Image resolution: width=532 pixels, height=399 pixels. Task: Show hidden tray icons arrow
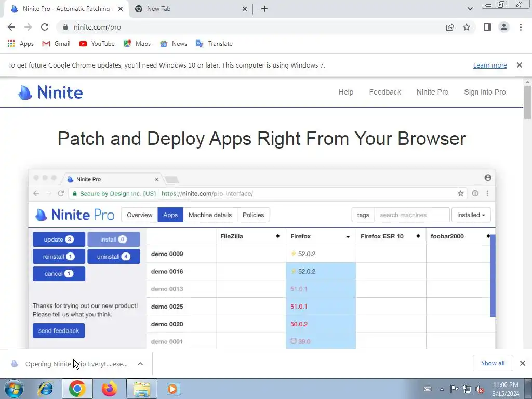442,389
